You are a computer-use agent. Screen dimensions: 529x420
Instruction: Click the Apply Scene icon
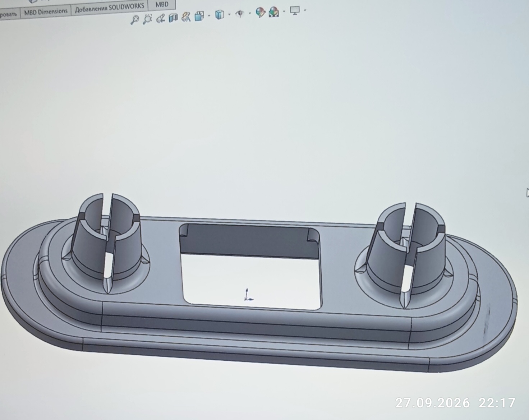click(274, 12)
